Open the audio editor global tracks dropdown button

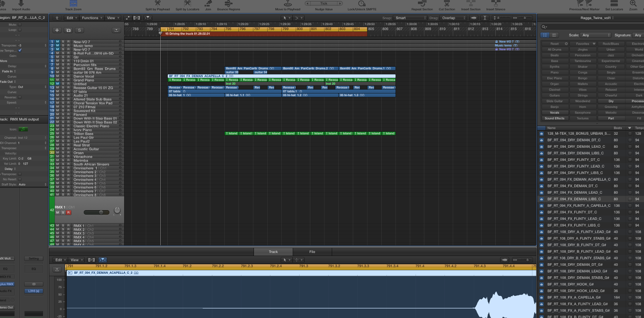[x=57, y=269]
